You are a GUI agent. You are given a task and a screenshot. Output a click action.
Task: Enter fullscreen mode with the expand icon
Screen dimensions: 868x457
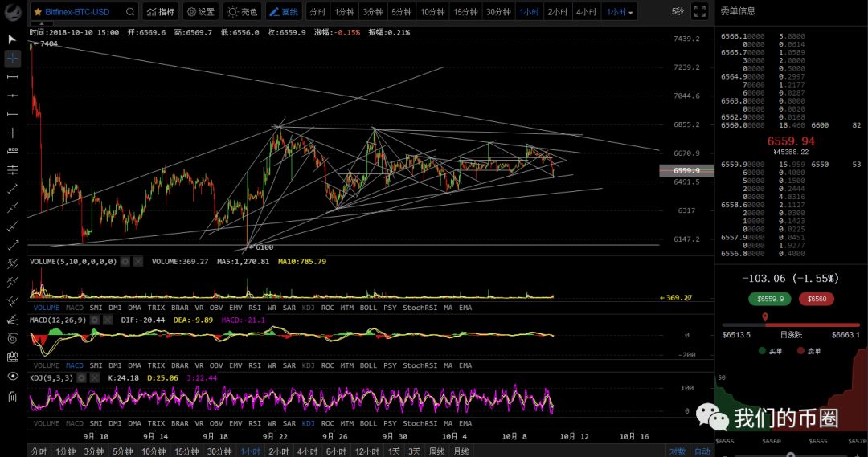click(700, 11)
